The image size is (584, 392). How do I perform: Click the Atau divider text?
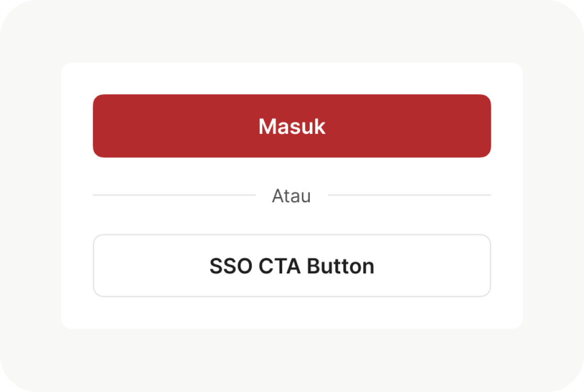coord(291,196)
